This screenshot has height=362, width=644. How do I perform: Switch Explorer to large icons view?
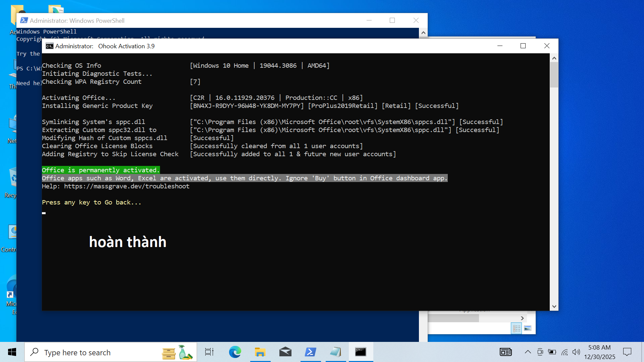528,328
